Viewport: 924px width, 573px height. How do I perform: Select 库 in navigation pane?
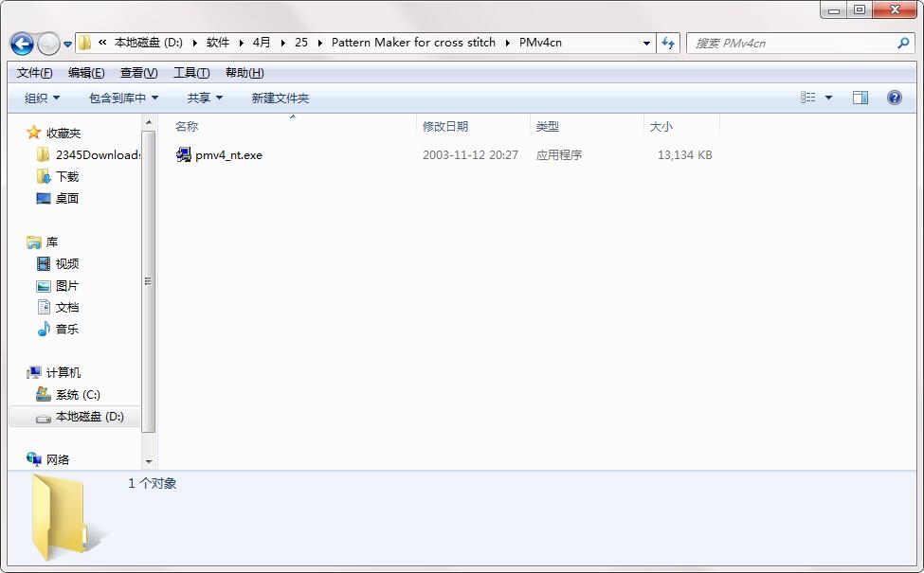pos(52,242)
